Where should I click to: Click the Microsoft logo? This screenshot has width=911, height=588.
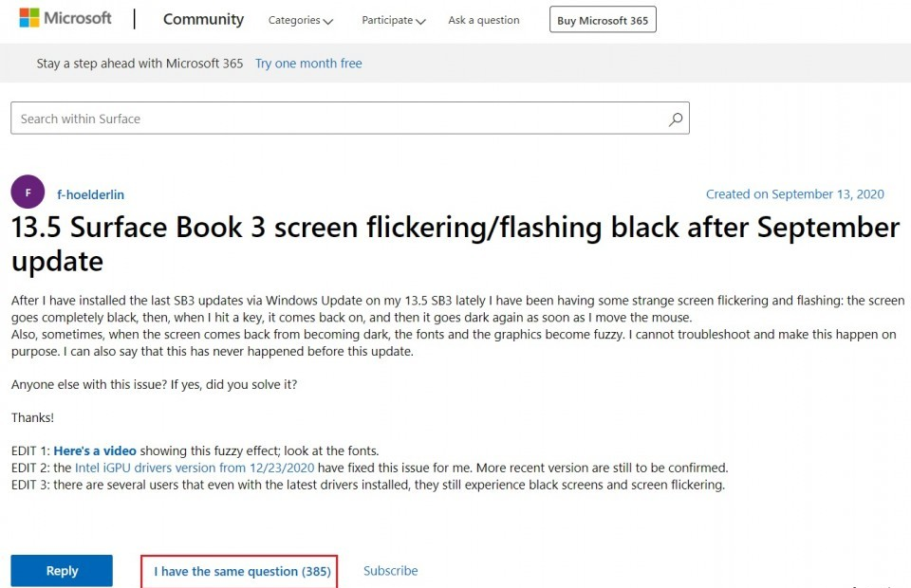click(29, 18)
